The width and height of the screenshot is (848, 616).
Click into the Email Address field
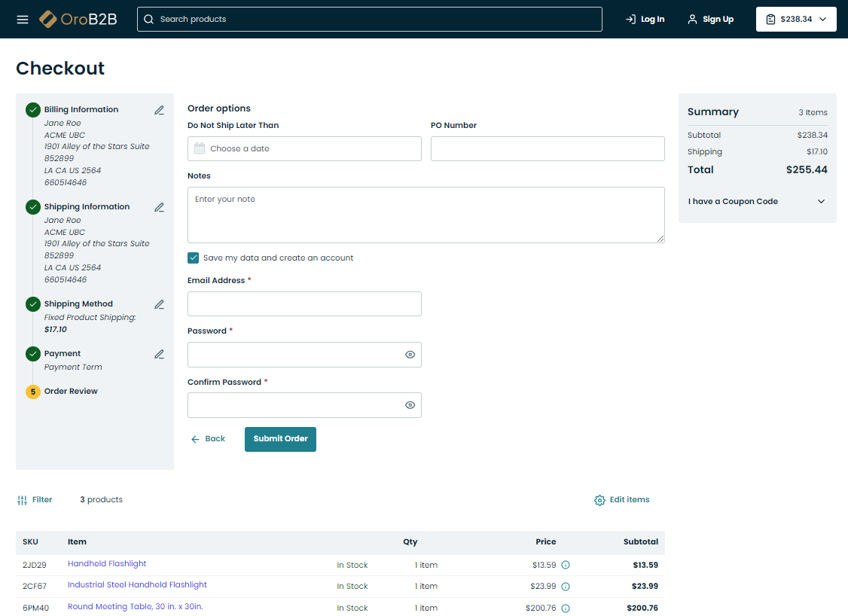(x=304, y=304)
